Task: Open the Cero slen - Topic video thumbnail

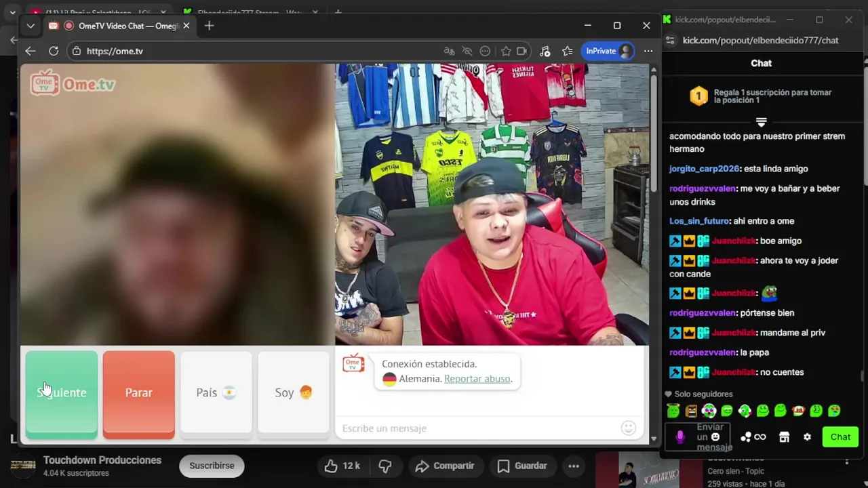Action: point(648,470)
